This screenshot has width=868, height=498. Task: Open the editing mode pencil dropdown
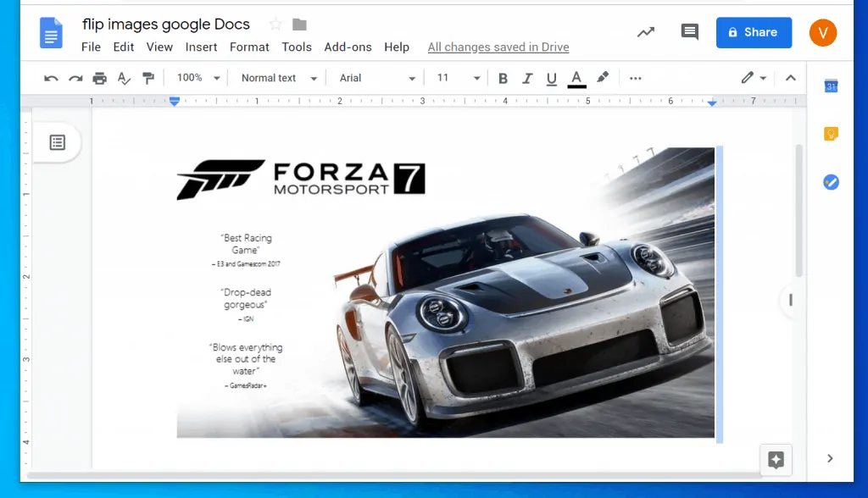[x=754, y=78]
